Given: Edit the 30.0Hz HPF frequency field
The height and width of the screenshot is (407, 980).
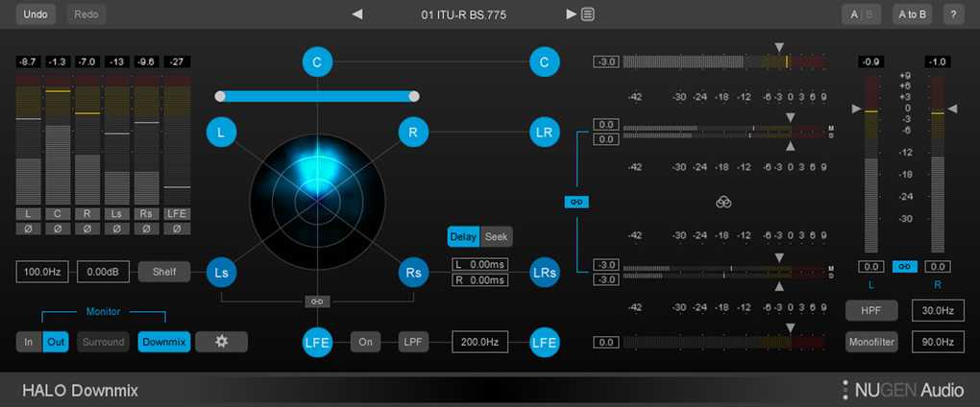Looking at the screenshot, I should pos(938,310).
